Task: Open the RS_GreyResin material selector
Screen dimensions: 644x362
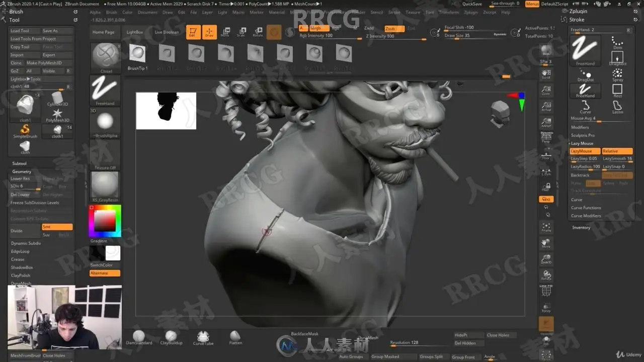Action: click(x=105, y=187)
